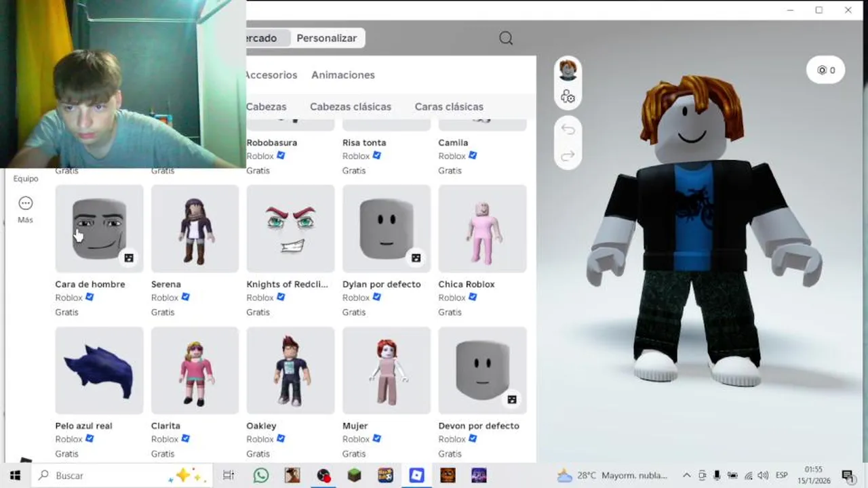This screenshot has width=868, height=488.
Task: Redo the avatar change
Action: click(568, 156)
